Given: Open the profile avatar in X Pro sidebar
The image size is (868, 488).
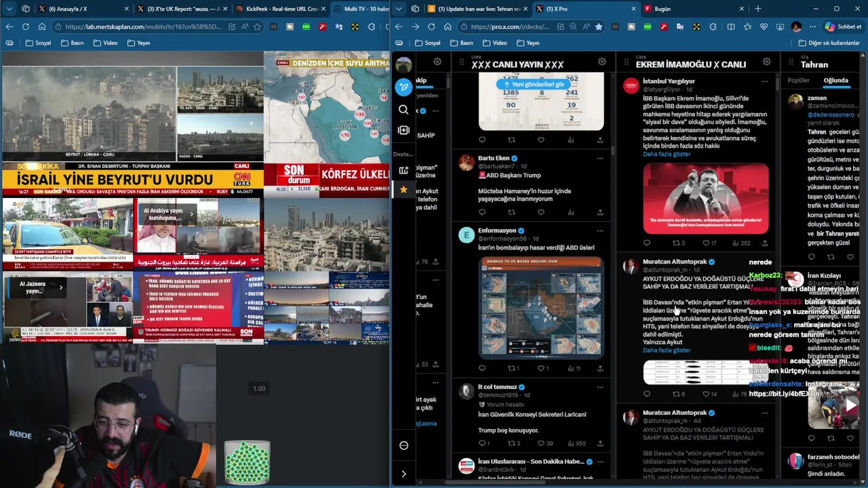Looking at the screenshot, I should [x=403, y=64].
